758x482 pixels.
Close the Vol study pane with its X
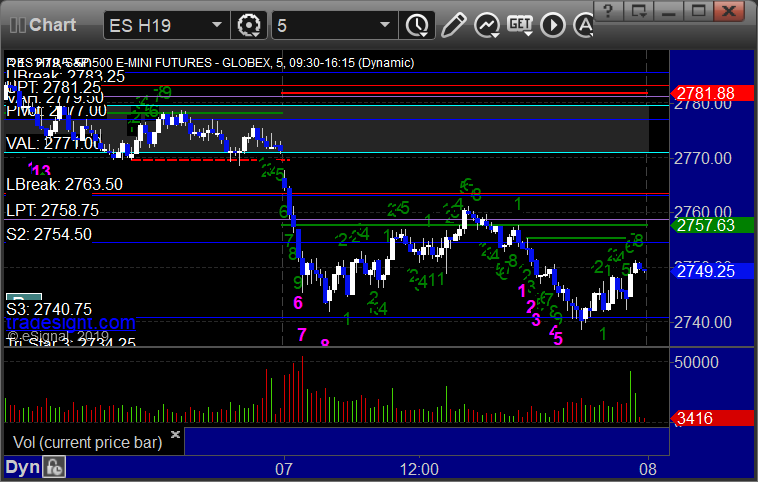[x=175, y=434]
